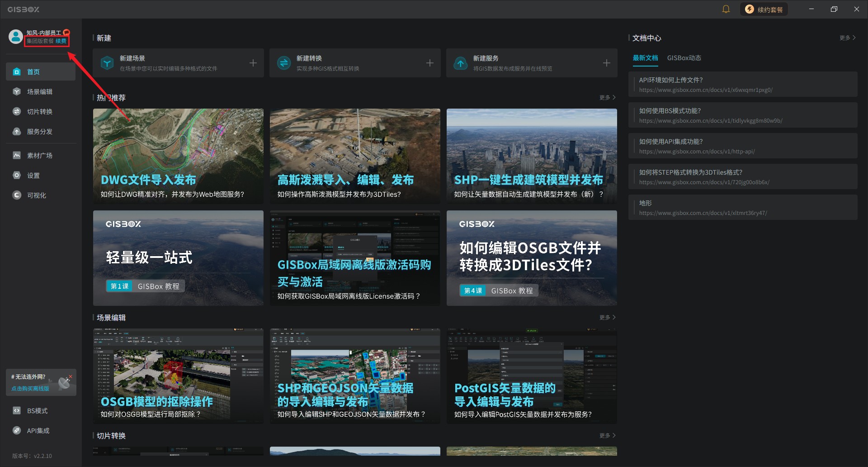Open the 如何使用BS模式功能 document
This screenshot has height=467, width=868.
click(x=743, y=115)
